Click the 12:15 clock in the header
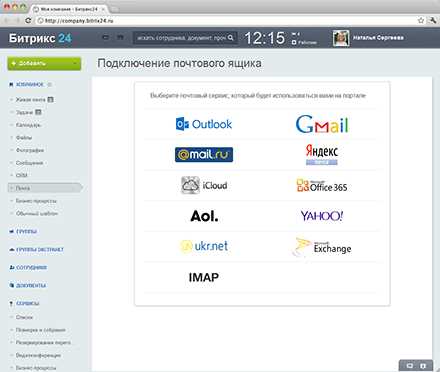Screen dimensions: 440x372 pos(265,38)
